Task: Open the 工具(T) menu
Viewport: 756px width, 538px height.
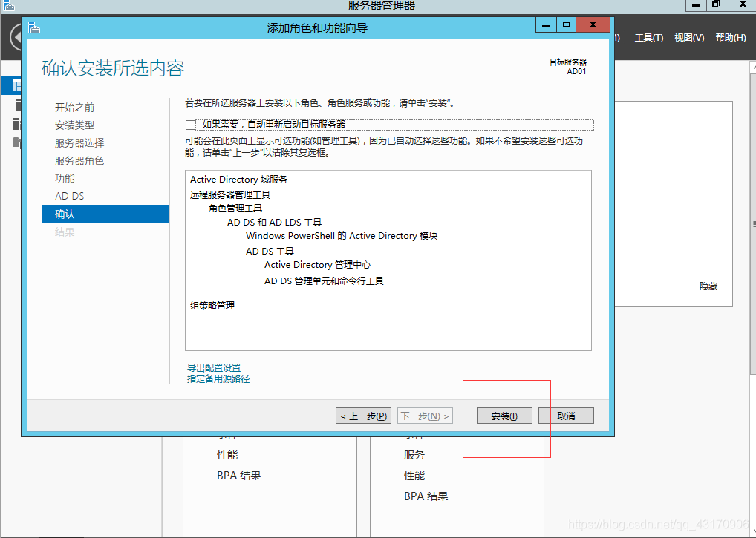Action: (x=648, y=38)
